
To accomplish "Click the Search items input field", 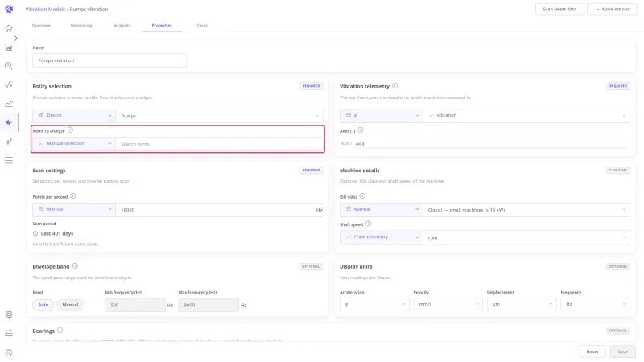I will point(219,144).
